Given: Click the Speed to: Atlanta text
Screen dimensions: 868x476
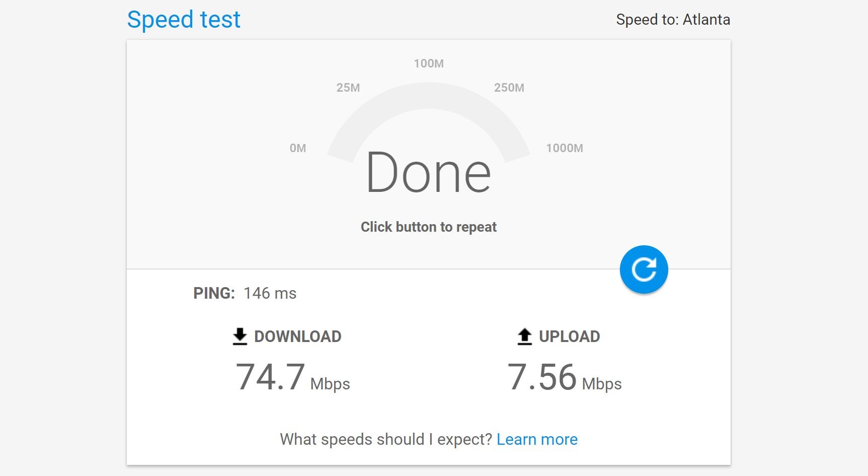Looking at the screenshot, I should click(673, 20).
